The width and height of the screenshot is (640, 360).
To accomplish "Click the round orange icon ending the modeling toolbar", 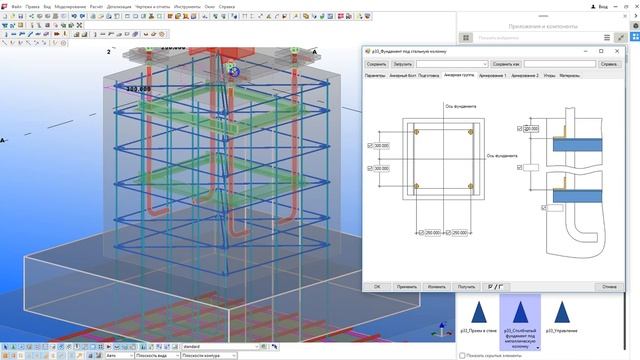I will (162, 34).
